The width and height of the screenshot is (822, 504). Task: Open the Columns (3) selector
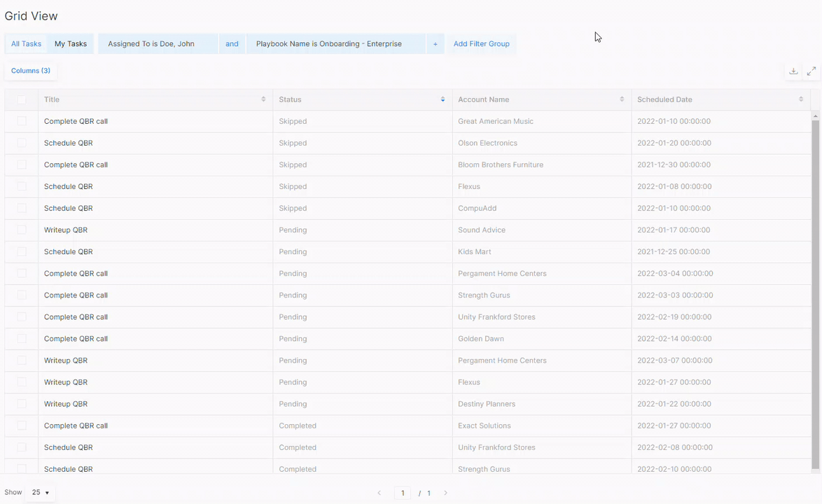click(31, 71)
